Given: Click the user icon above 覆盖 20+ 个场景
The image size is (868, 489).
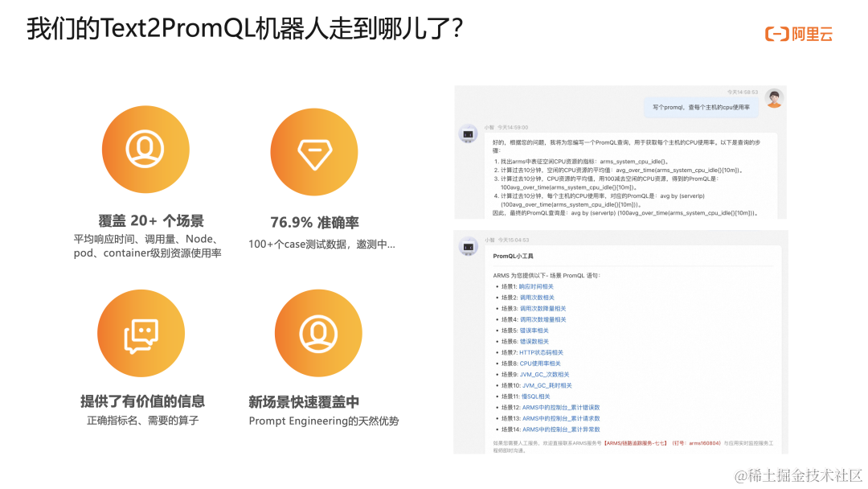Looking at the screenshot, I should [x=145, y=150].
